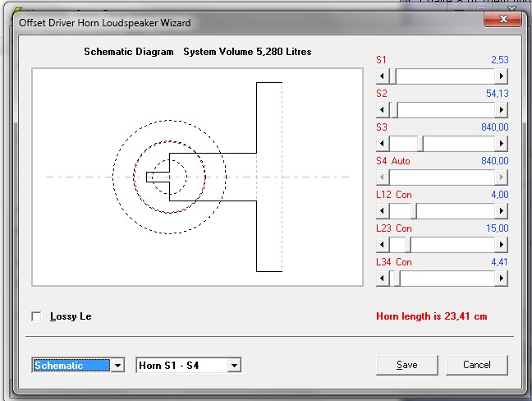
Task: Click the S4 Auto slider track
Action: pyautogui.click(x=442, y=177)
